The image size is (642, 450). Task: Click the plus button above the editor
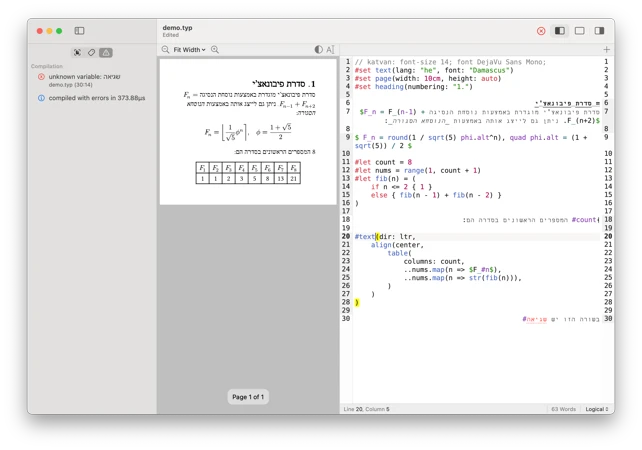pyautogui.click(x=606, y=50)
